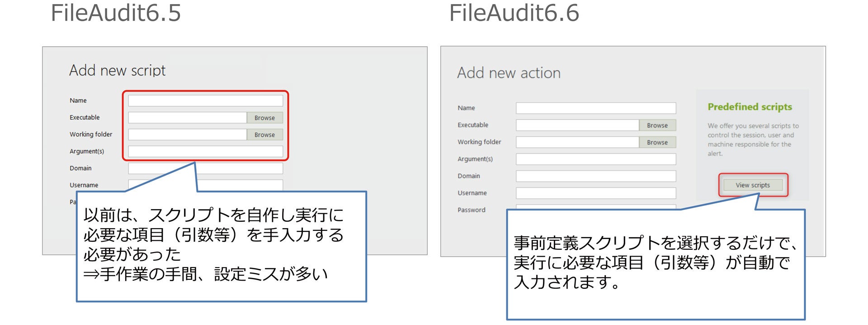Open View scripts under Predefined scripts

pyautogui.click(x=753, y=185)
